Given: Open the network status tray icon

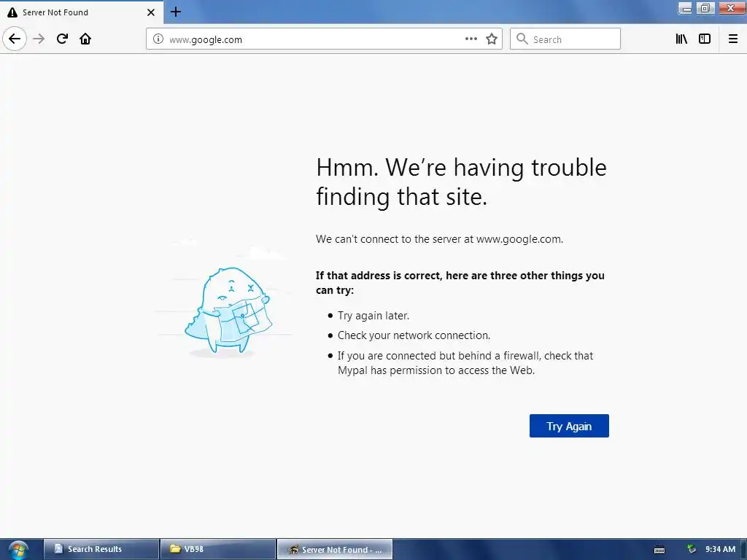Looking at the screenshot, I should (x=692, y=549).
